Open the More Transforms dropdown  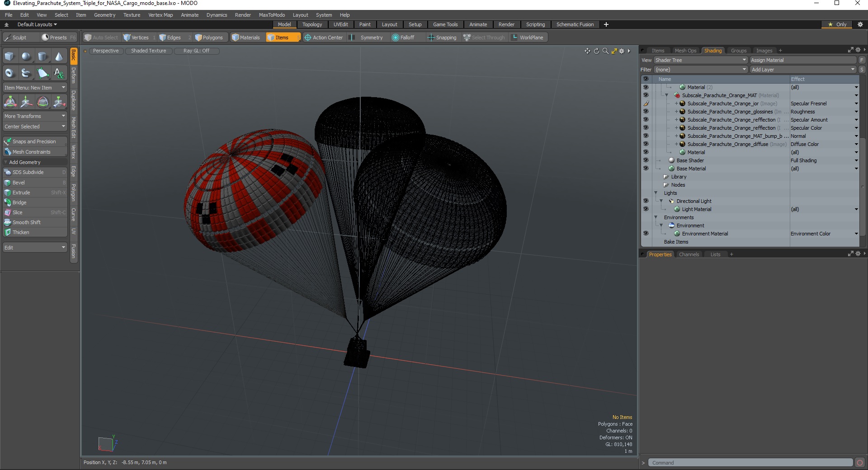pyautogui.click(x=35, y=116)
